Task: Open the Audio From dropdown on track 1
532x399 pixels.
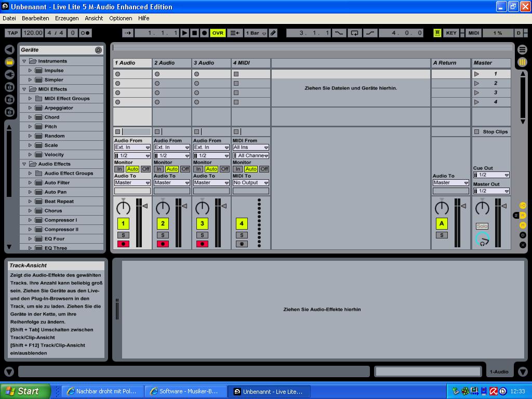Action: [132, 147]
